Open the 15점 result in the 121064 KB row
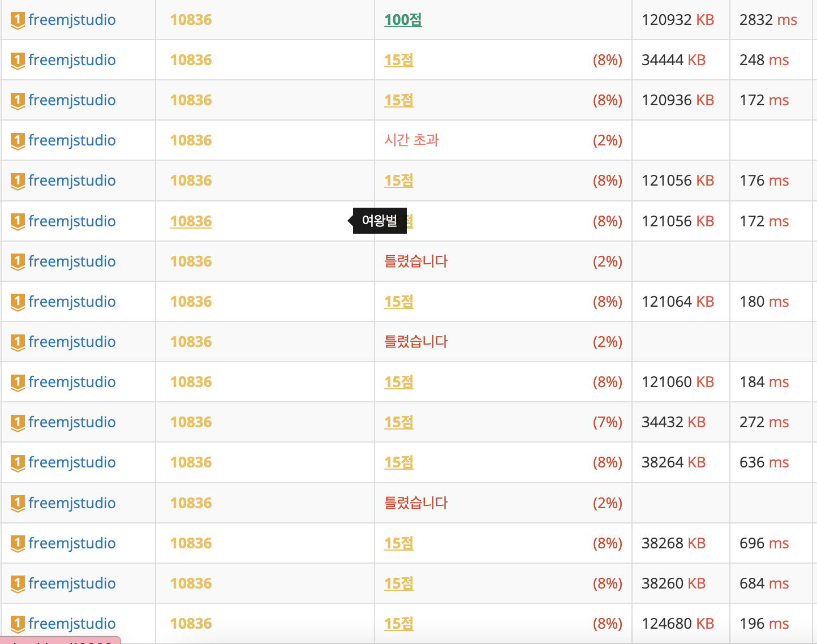The width and height of the screenshot is (817, 644). tap(399, 302)
